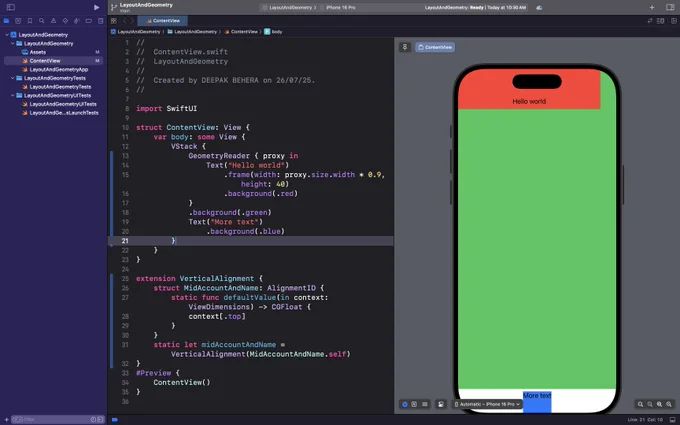
Task: Click the body symbol in jump bar
Action: (273, 32)
